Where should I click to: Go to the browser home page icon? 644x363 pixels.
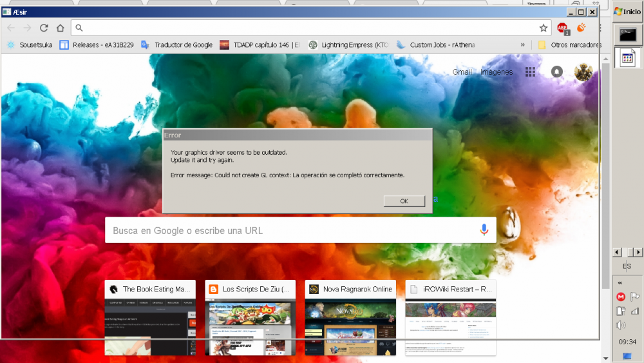[61, 28]
